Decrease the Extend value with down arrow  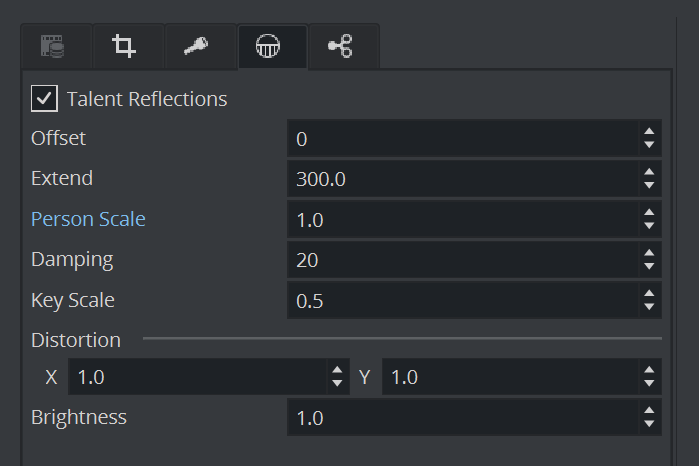(x=649, y=186)
